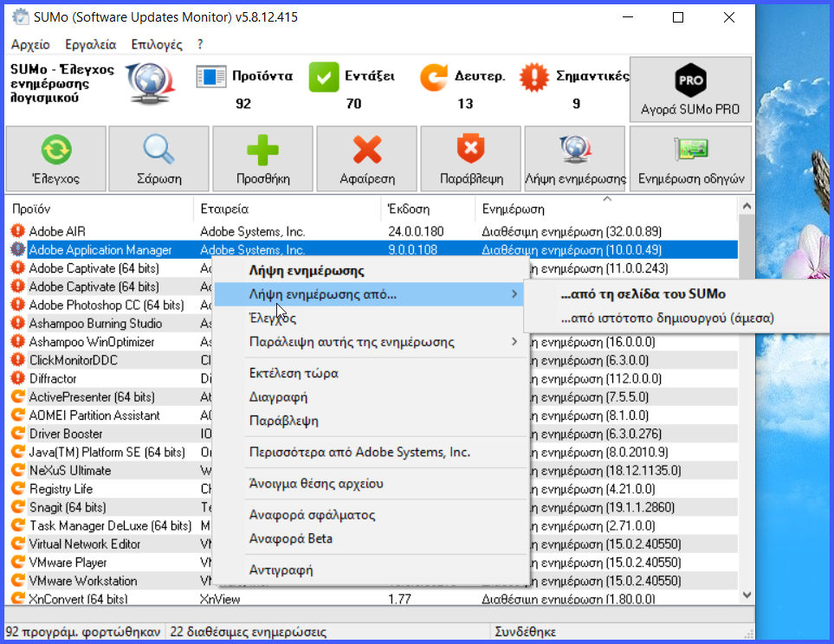Open the ? help menu
The image size is (834, 644).
tap(200, 45)
